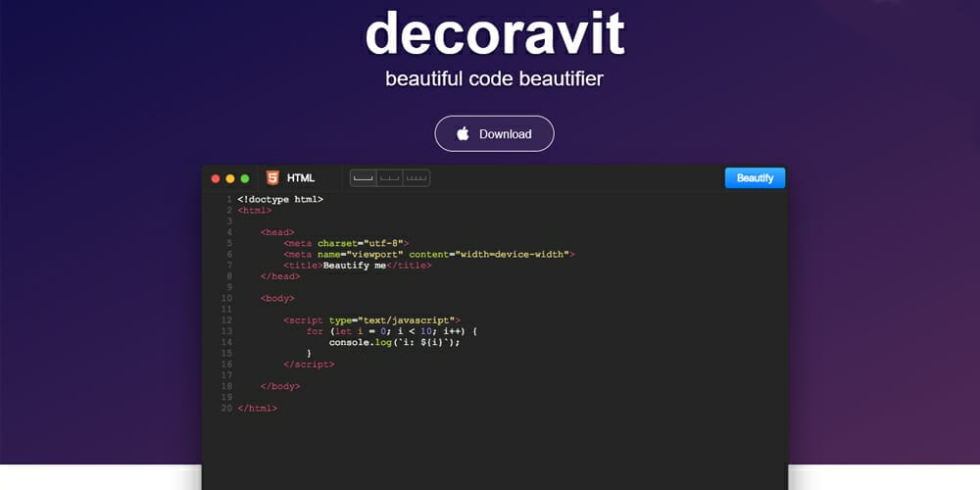Image resolution: width=980 pixels, height=490 pixels.
Task: Click the closing '</html>' tag line
Action: [x=258, y=409]
